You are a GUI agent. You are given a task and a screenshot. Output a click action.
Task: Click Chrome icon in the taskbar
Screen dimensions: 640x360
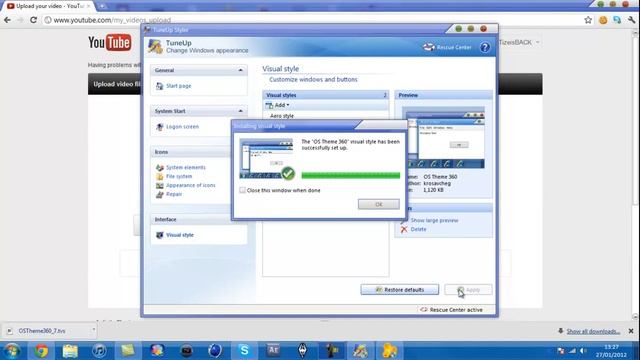pyautogui.click(x=41, y=351)
